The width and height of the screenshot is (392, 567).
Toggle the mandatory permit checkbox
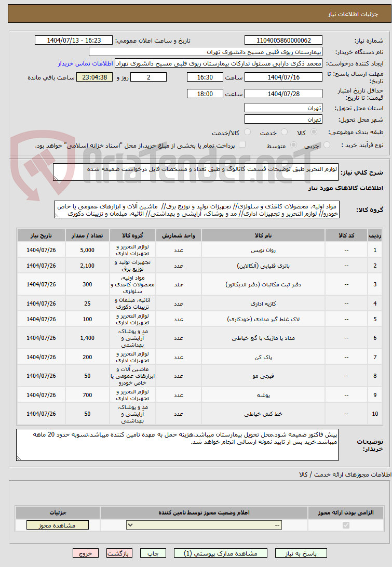click(346, 525)
